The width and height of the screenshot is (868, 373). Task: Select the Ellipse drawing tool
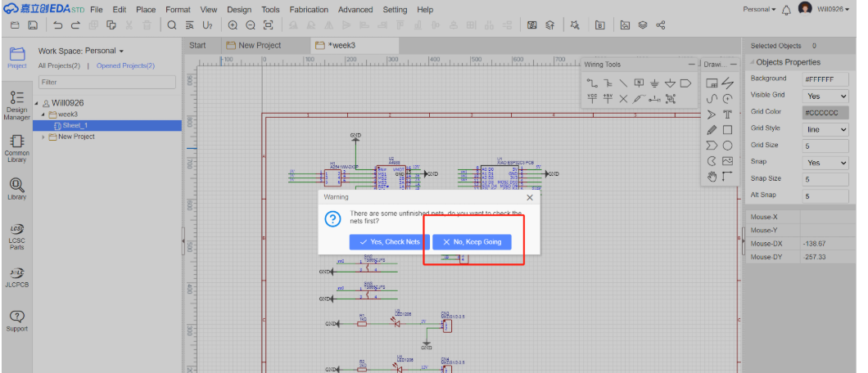pyautogui.click(x=727, y=146)
